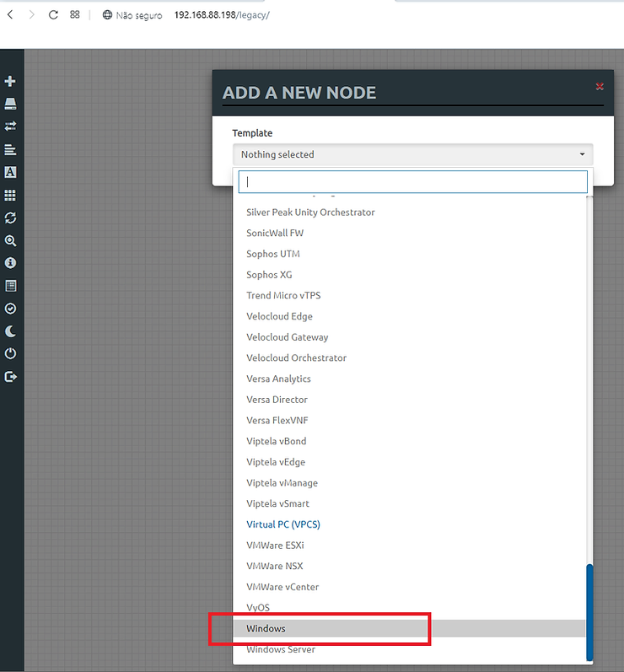Open the Template dropdown showing Nothing selected

[412, 154]
